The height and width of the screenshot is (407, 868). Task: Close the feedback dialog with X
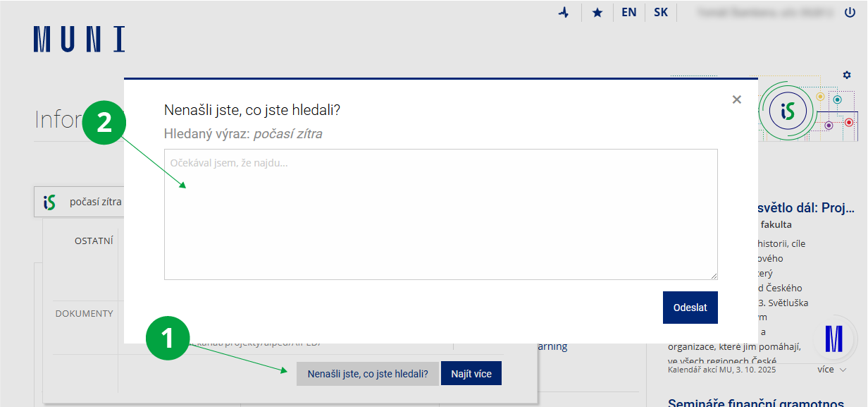click(736, 99)
